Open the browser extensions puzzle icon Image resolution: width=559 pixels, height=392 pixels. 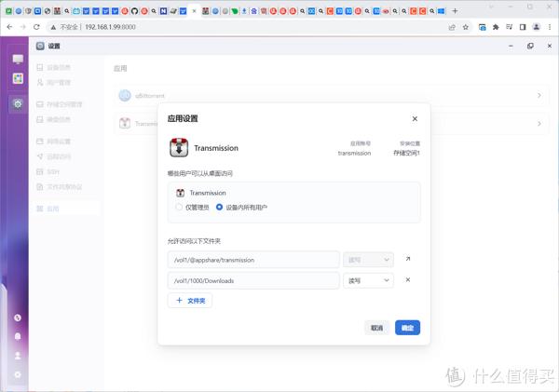click(496, 27)
